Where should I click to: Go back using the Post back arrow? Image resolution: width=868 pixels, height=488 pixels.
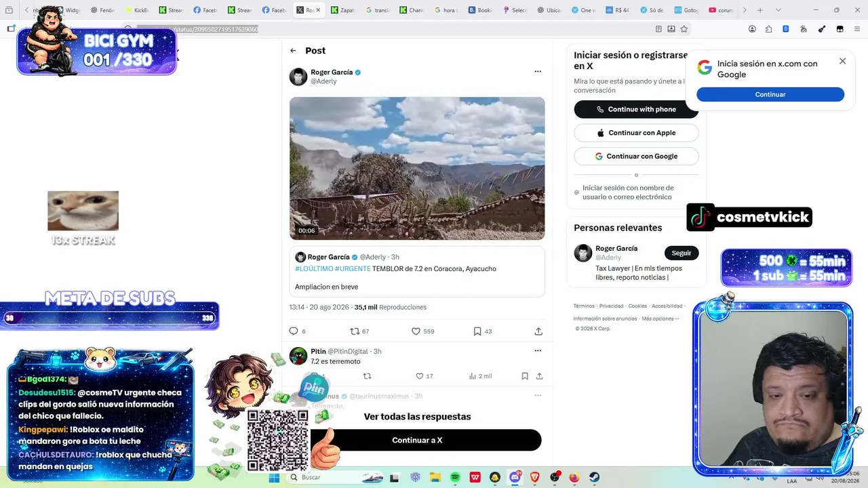pyautogui.click(x=293, y=51)
